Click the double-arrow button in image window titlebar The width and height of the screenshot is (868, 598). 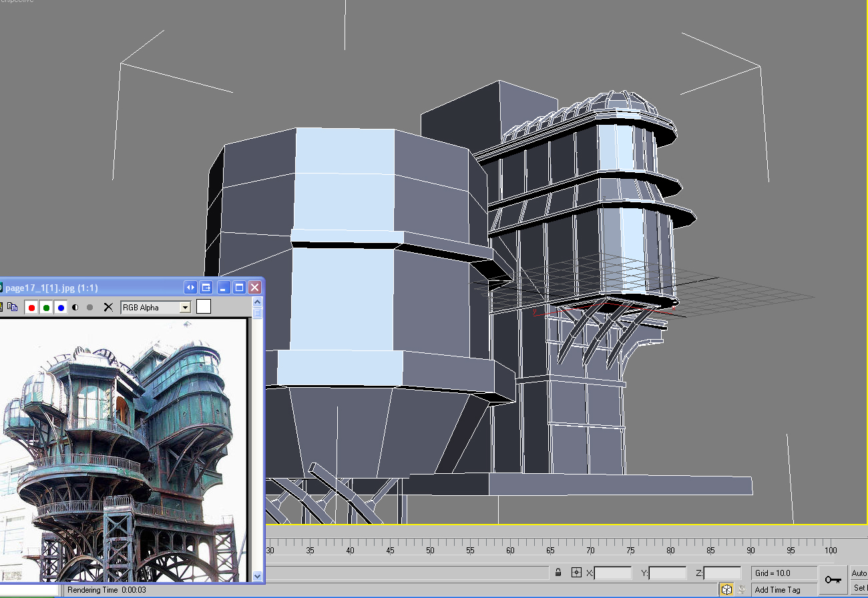tap(191, 288)
